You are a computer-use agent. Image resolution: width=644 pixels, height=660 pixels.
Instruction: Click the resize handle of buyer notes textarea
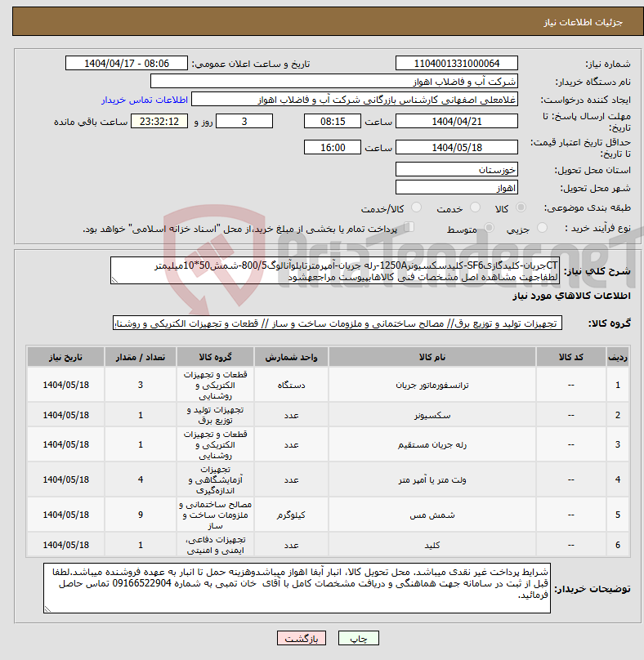47,609
